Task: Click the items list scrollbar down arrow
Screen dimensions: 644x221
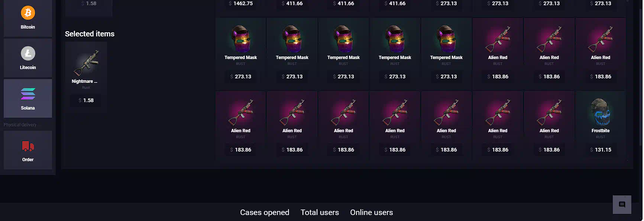Action: tap(628, 160)
